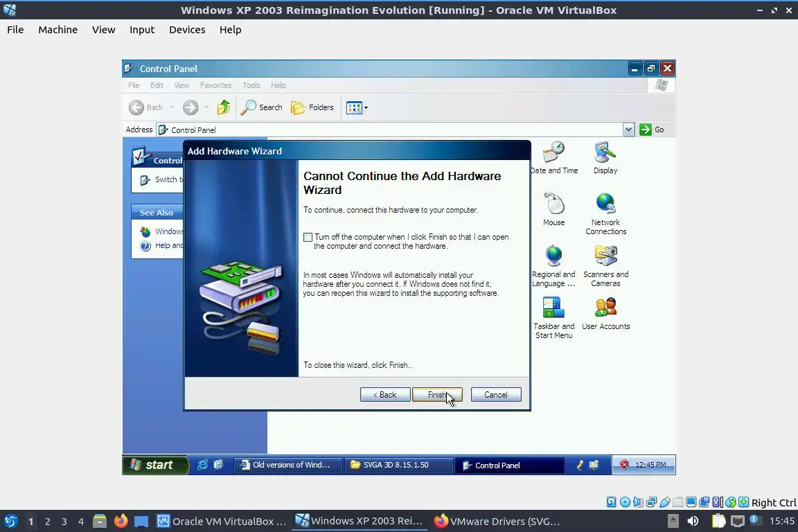The height and width of the screenshot is (532, 798).
Task: Open host application menu bird icon
Action: point(10,522)
